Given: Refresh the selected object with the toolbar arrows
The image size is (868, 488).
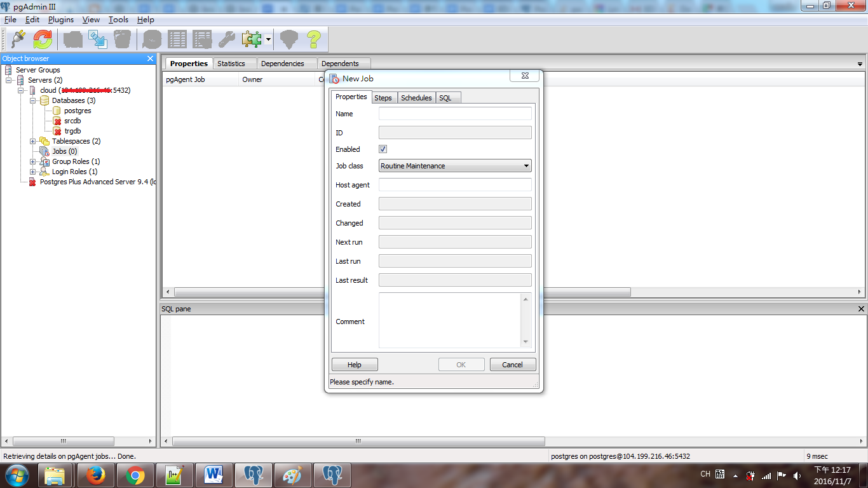Looking at the screenshot, I should click(43, 39).
